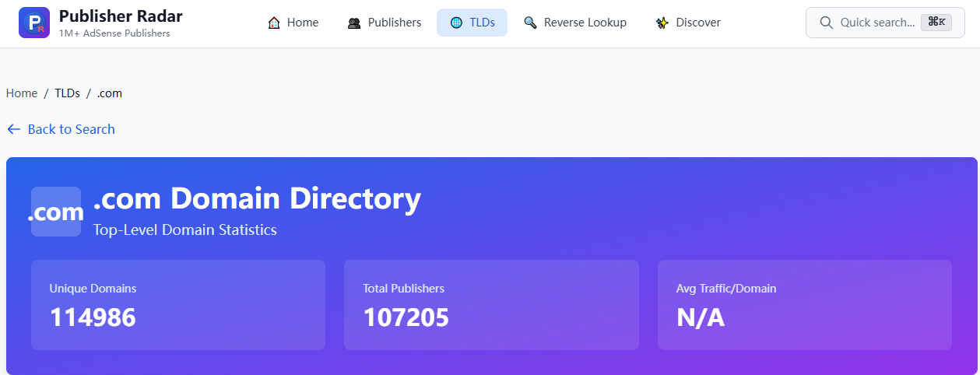Click the ⌘K shortcut badge

(936, 23)
